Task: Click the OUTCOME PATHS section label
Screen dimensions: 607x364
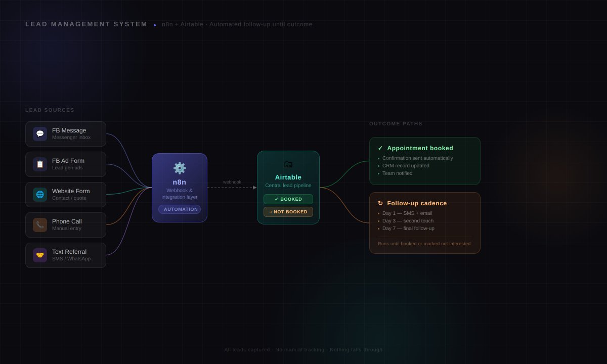Action: point(396,124)
